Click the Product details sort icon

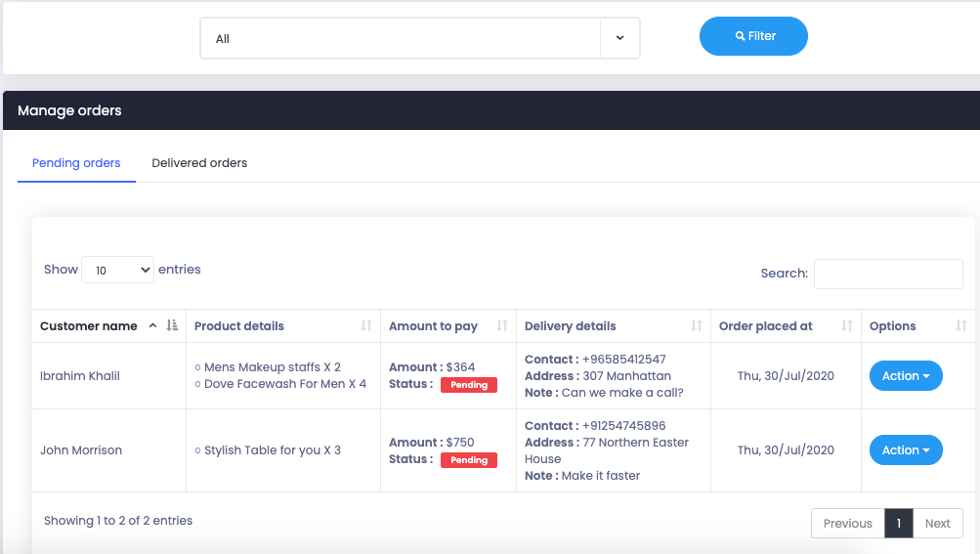366,325
